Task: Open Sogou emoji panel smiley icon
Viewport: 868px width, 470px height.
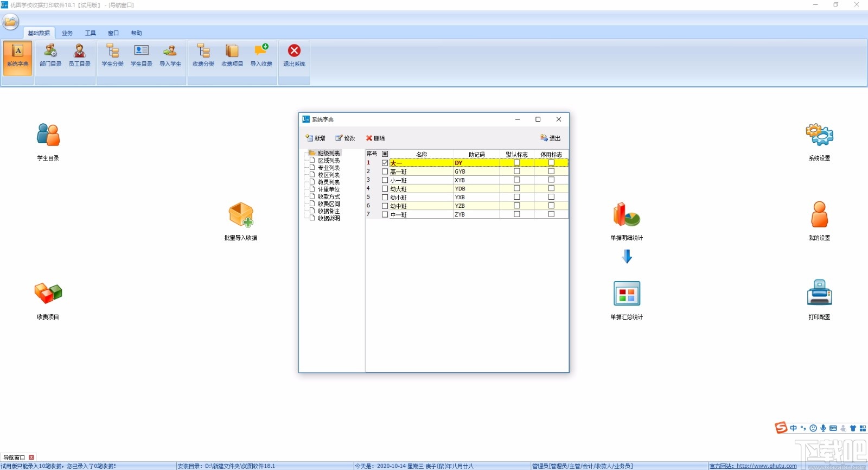Action: 813,428
